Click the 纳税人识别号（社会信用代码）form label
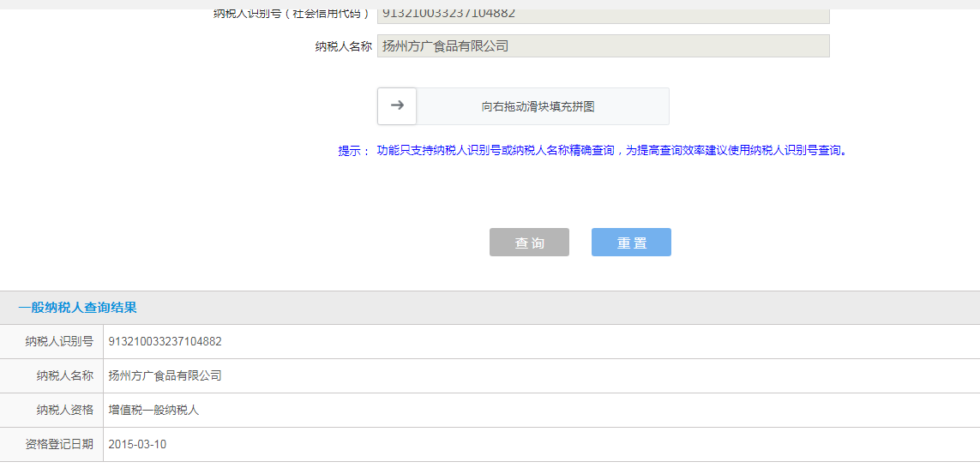Image resolution: width=980 pixels, height=468 pixels. pos(292,15)
